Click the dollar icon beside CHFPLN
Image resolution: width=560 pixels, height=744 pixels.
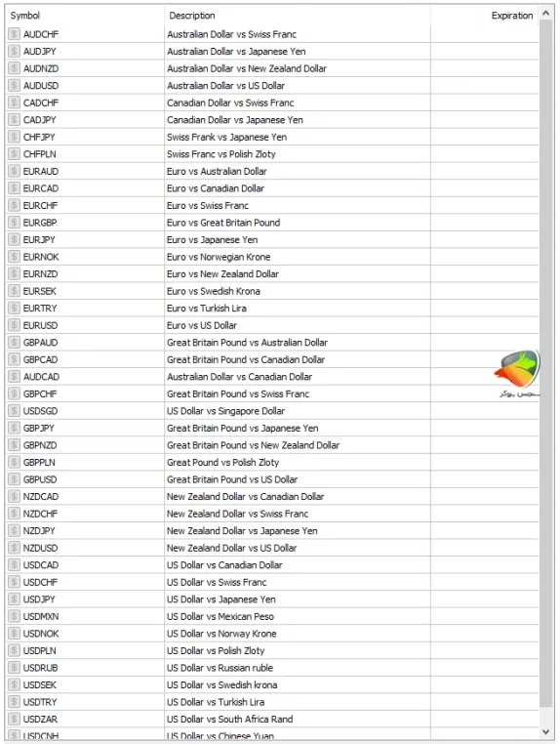(15, 153)
